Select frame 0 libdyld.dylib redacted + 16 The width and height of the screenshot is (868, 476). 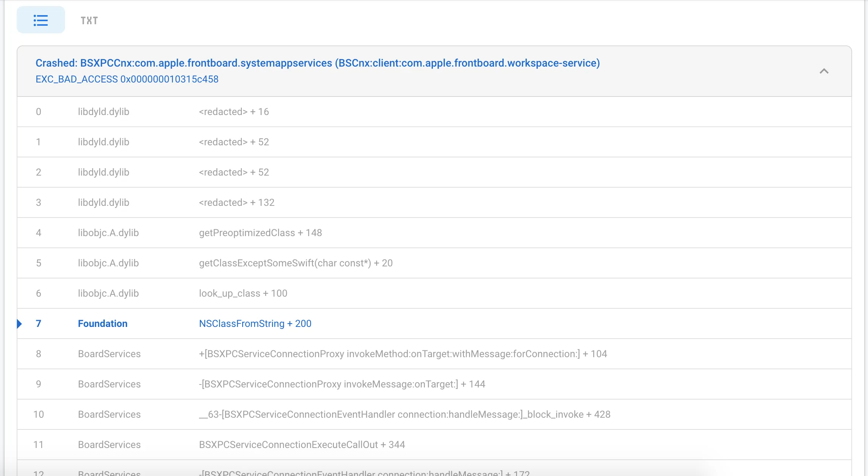[x=234, y=112]
